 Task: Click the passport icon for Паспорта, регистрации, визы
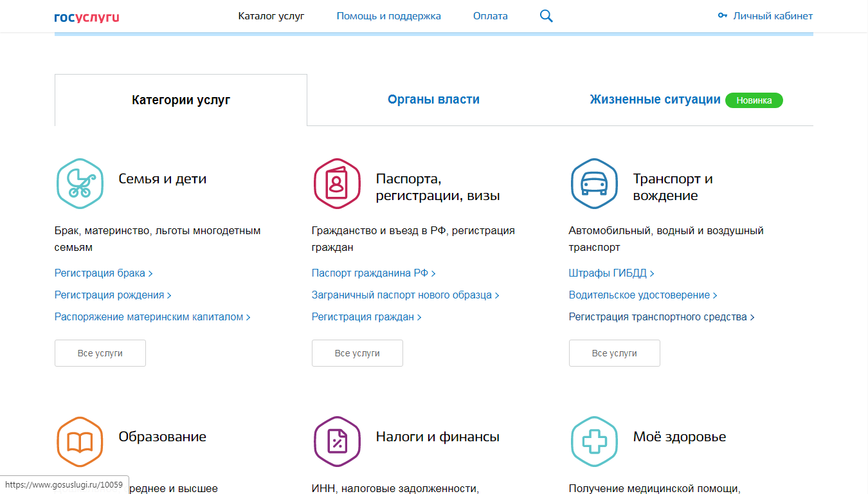[x=337, y=183]
